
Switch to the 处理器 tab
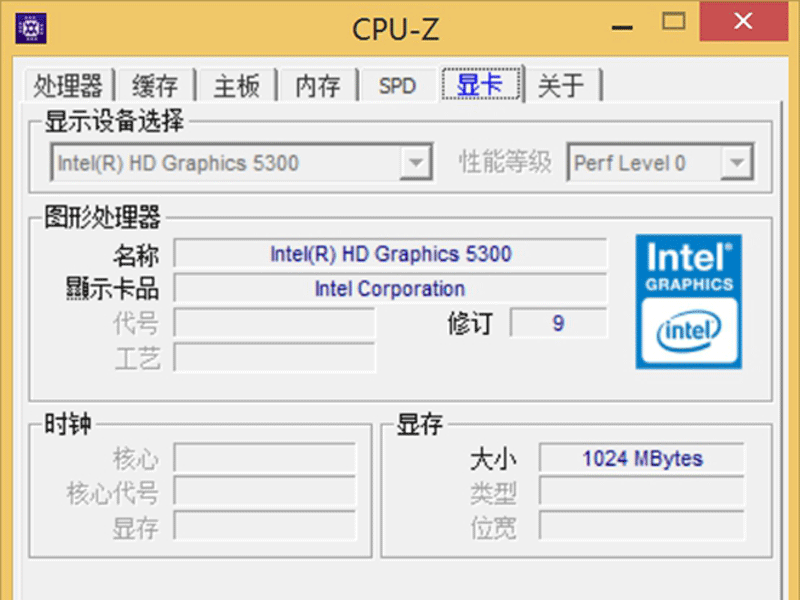pyautogui.click(x=68, y=85)
